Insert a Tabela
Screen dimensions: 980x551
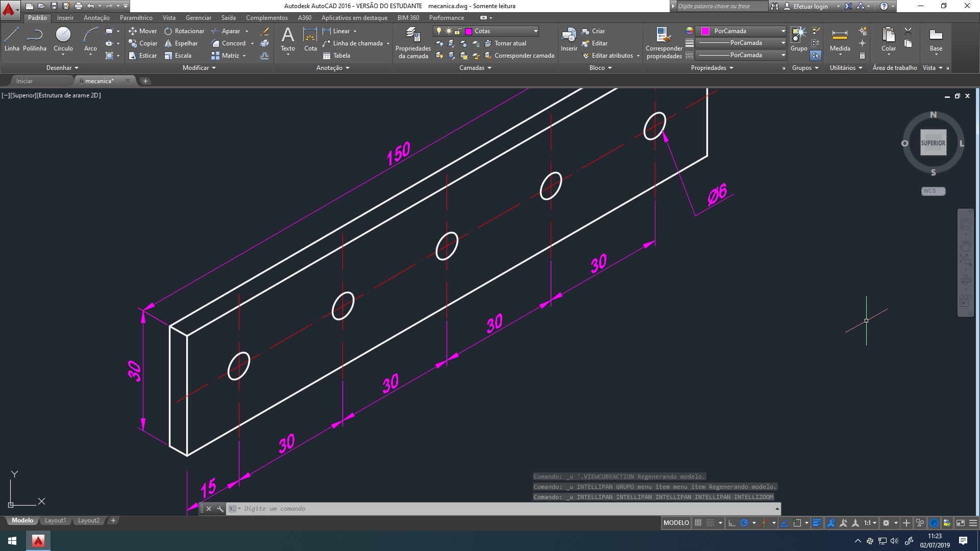tap(336, 56)
